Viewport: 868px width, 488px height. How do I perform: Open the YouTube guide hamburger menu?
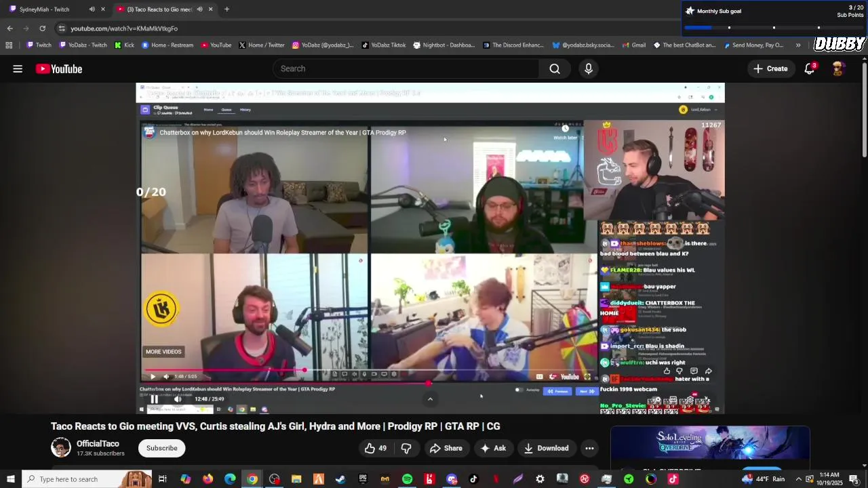pos(18,68)
